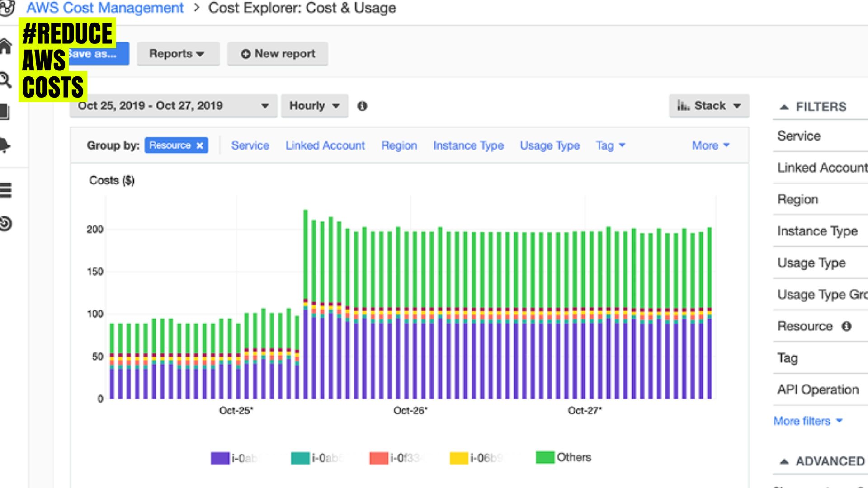This screenshot has height=488, width=868.
Task: Open the circular history icon in the sidebar
Action: point(5,223)
